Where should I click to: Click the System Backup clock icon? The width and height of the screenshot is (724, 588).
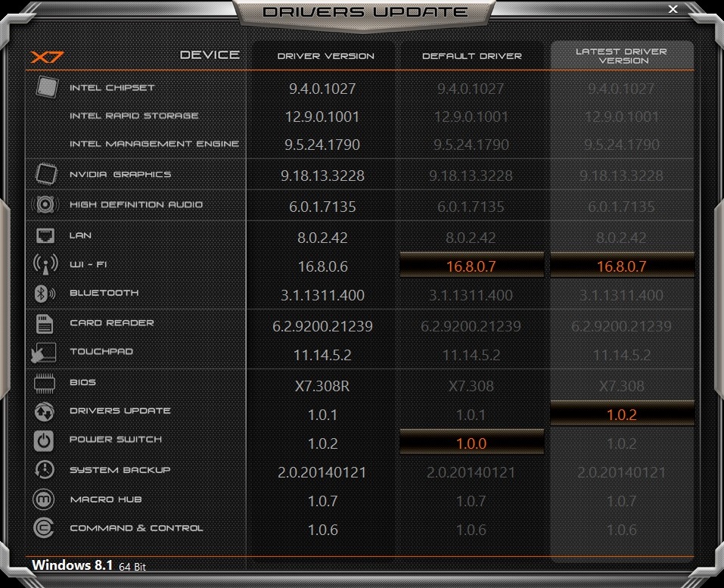[x=45, y=470]
